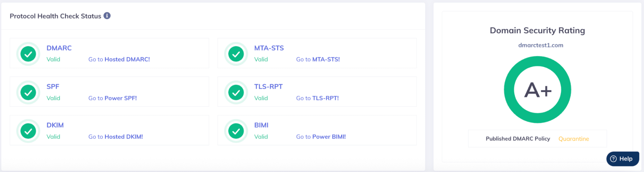Viewport: 644px width, 172px height.
Task: Click the SPF green checkmark icon
Action: tap(28, 93)
